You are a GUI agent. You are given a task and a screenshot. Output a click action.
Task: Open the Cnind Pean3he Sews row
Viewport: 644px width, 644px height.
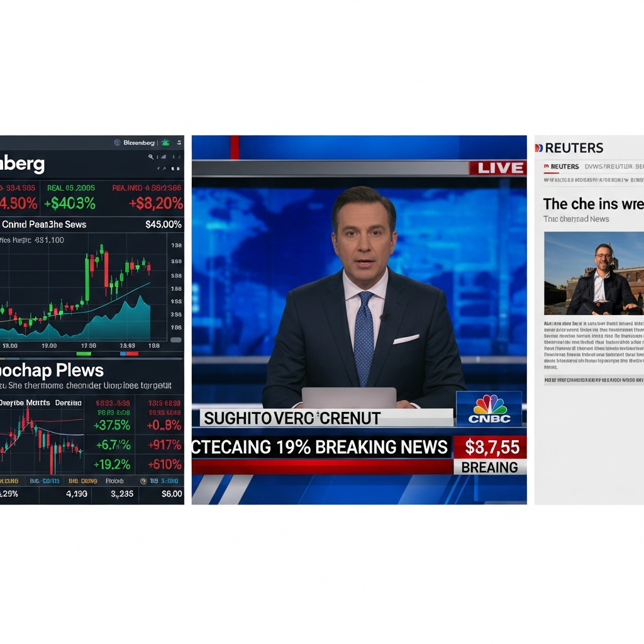coord(44,225)
